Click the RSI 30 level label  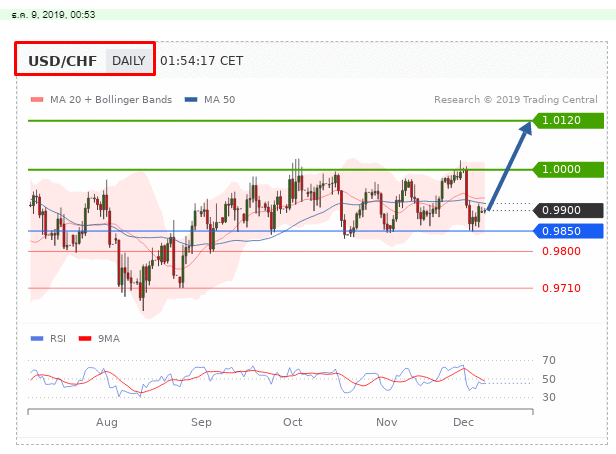[549, 397]
